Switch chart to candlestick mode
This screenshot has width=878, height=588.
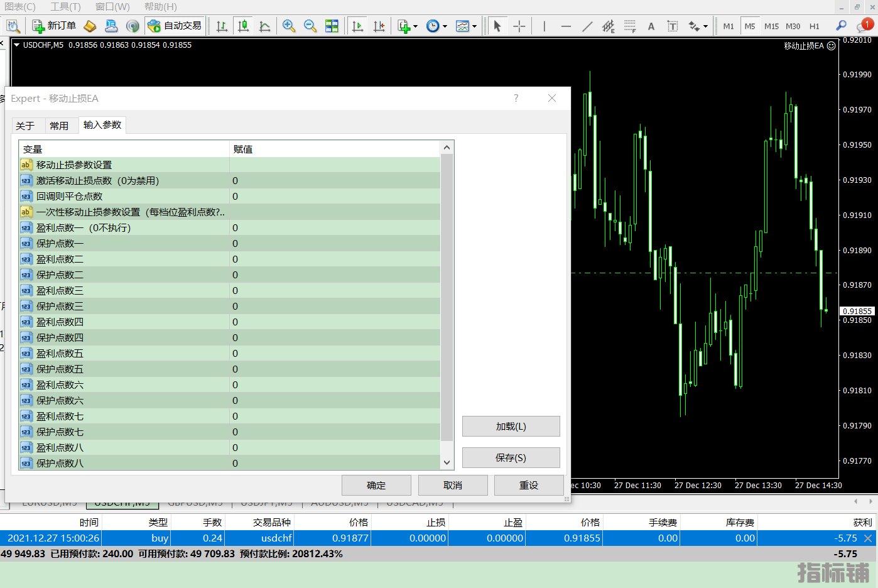click(243, 26)
